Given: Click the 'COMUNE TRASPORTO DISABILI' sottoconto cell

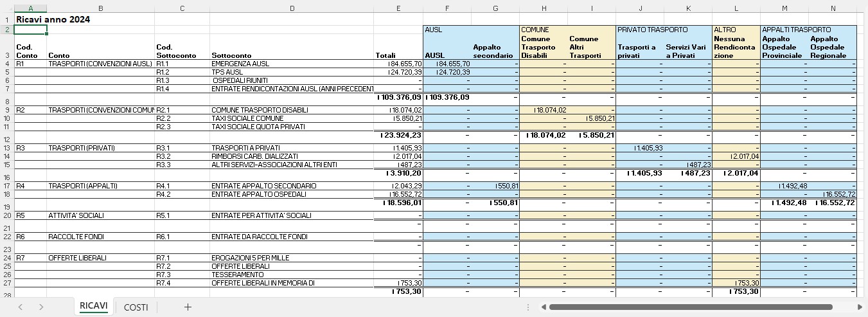Looking at the screenshot, I should (x=292, y=110).
